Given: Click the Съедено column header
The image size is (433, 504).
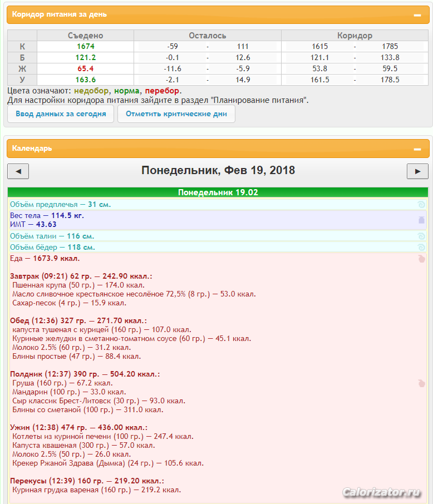Looking at the screenshot, I should tap(86, 36).
